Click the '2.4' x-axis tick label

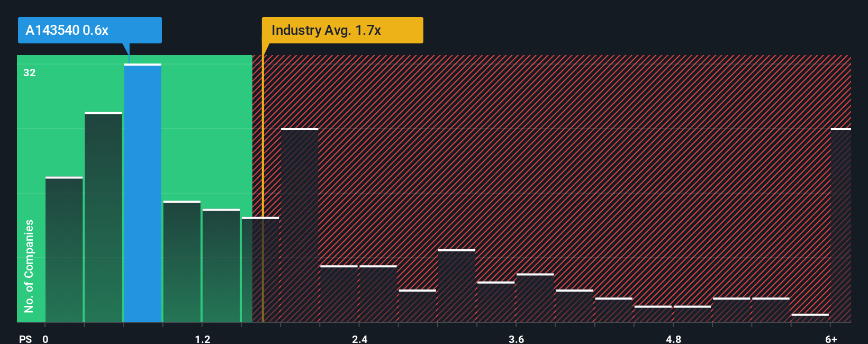click(360, 339)
